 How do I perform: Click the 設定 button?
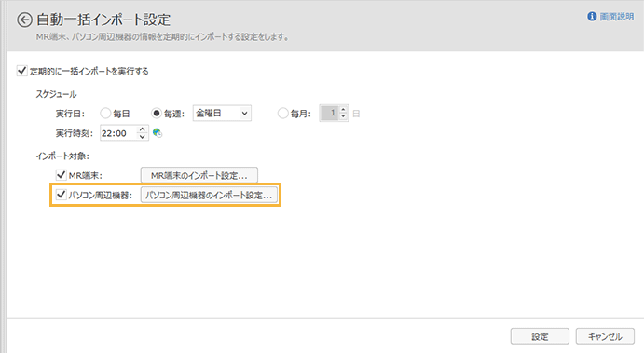(x=540, y=336)
